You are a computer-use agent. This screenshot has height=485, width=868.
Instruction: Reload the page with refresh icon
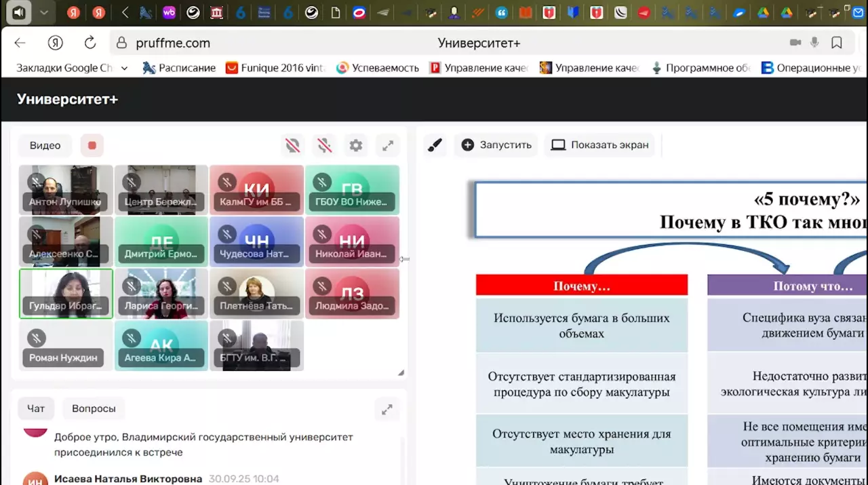pos(90,43)
